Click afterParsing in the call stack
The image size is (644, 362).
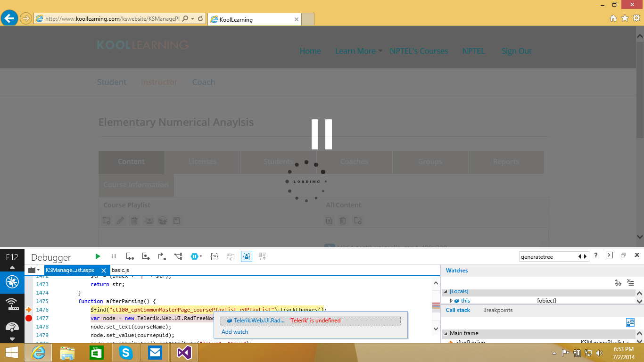(470, 342)
